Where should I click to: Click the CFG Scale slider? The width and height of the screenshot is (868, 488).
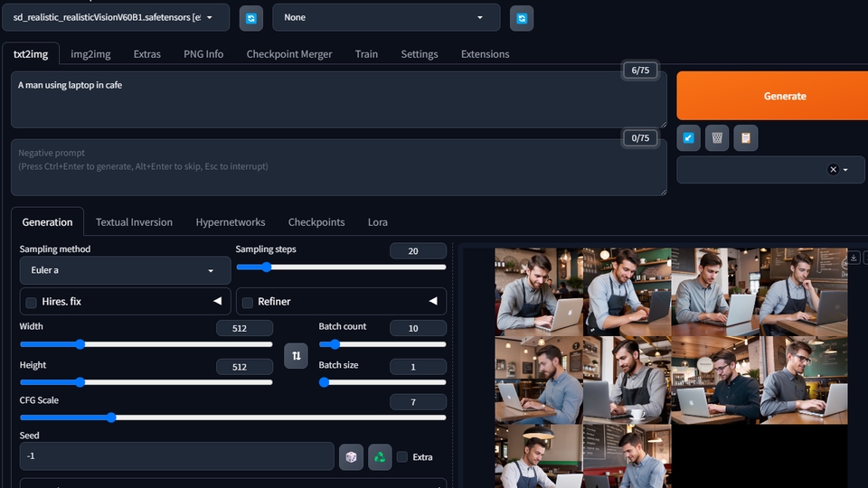(x=233, y=418)
